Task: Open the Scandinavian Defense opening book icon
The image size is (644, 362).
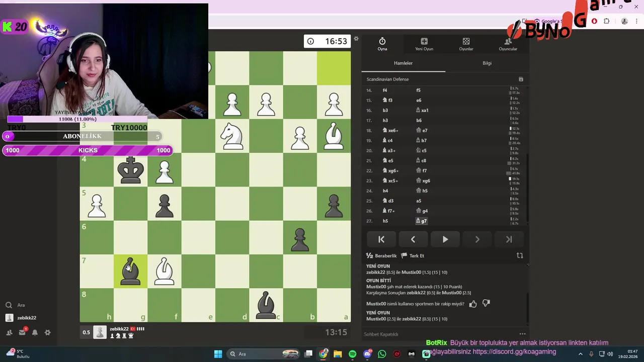Action: coord(521,79)
